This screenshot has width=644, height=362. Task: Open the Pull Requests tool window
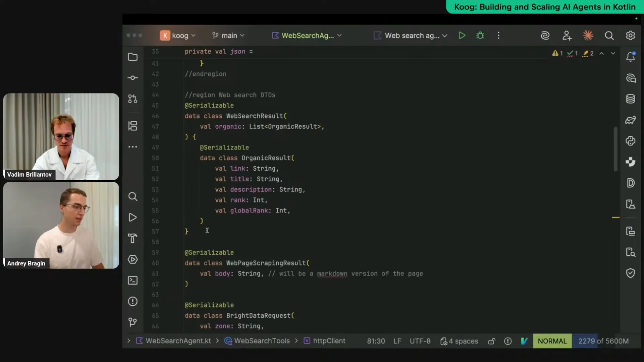[x=133, y=99]
